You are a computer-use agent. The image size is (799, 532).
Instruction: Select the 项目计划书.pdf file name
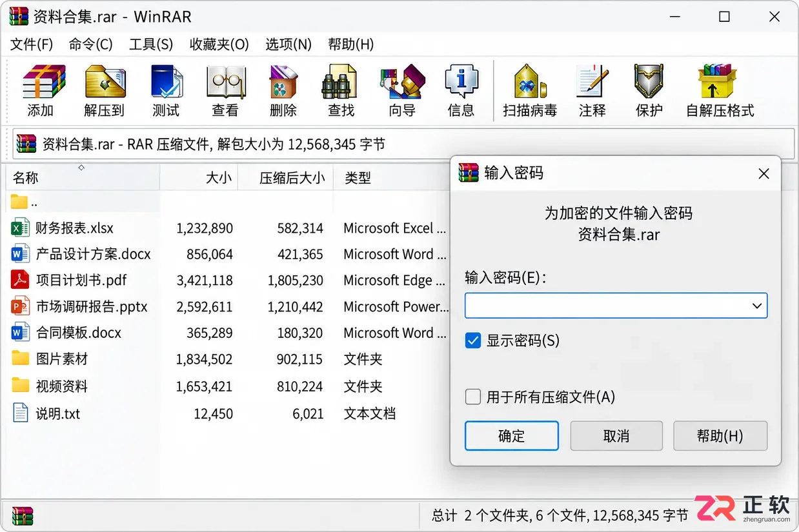[x=81, y=280]
